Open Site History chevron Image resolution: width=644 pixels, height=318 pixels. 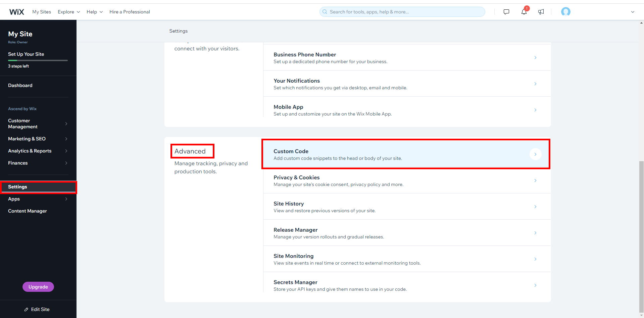coord(535,207)
